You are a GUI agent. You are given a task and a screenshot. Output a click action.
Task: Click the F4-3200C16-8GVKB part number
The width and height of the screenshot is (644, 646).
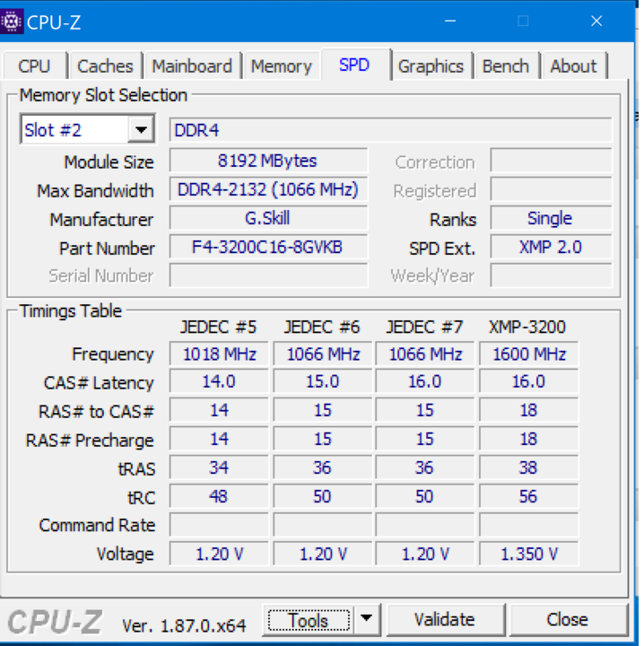coord(268,248)
